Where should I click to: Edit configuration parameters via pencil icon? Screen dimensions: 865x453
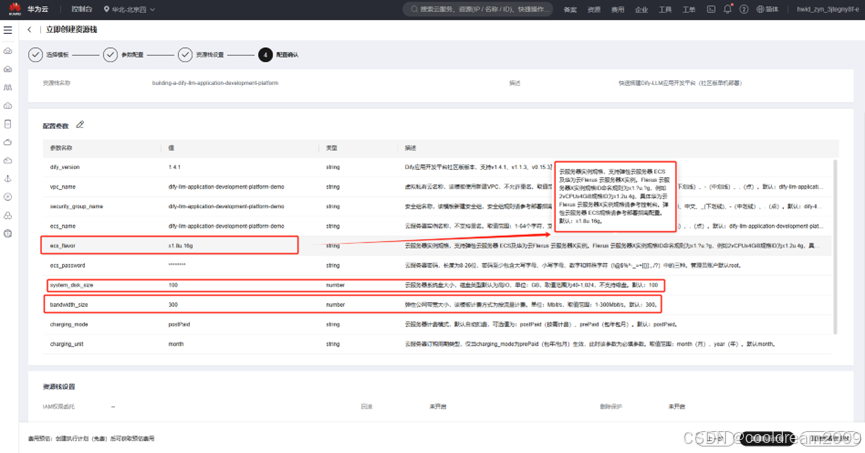pyautogui.click(x=80, y=125)
